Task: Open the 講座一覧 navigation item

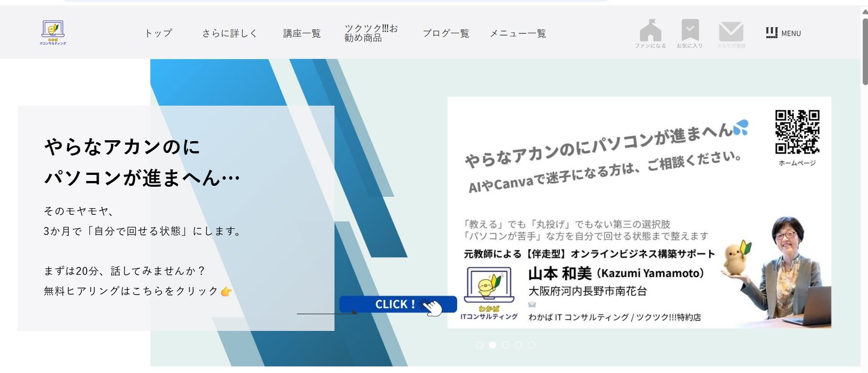Action: pyautogui.click(x=302, y=33)
